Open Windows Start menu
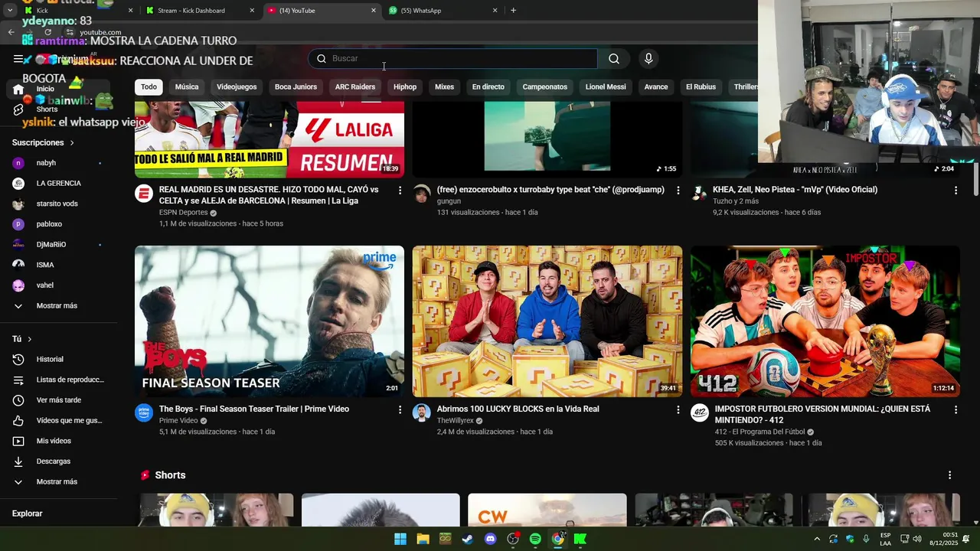The height and width of the screenshot is (551, 980). tap(400, 539)
